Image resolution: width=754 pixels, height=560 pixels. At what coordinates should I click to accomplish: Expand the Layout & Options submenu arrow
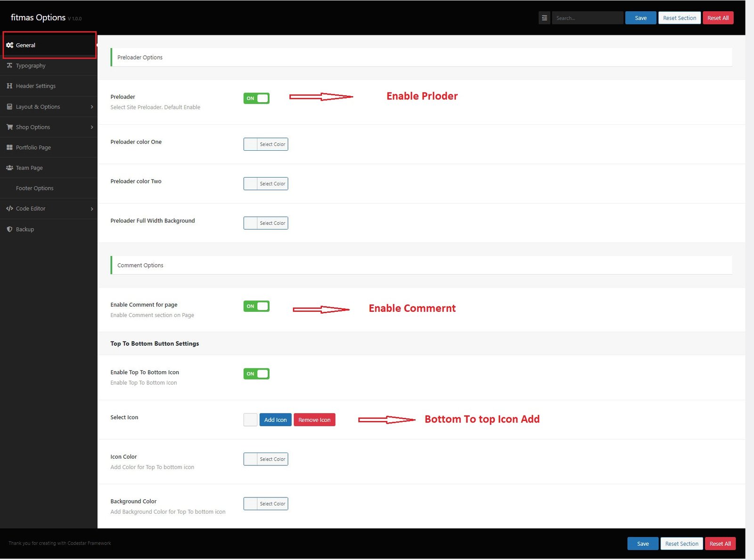[92, 107]
